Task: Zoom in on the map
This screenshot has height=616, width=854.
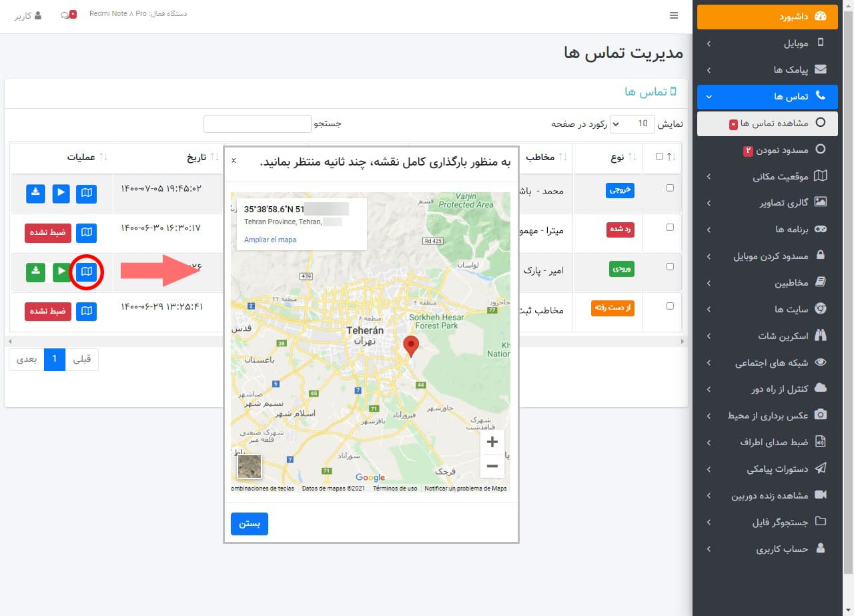Action: point(492,442)
